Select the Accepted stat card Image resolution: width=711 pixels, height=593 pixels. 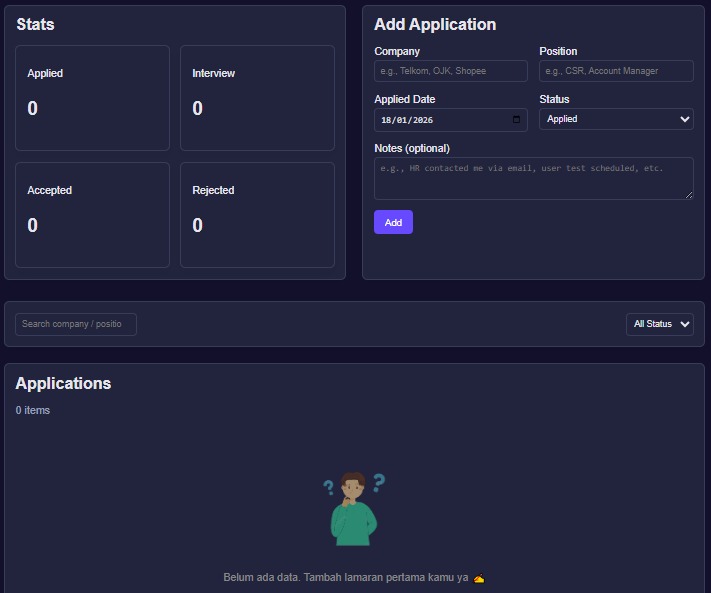93,215
